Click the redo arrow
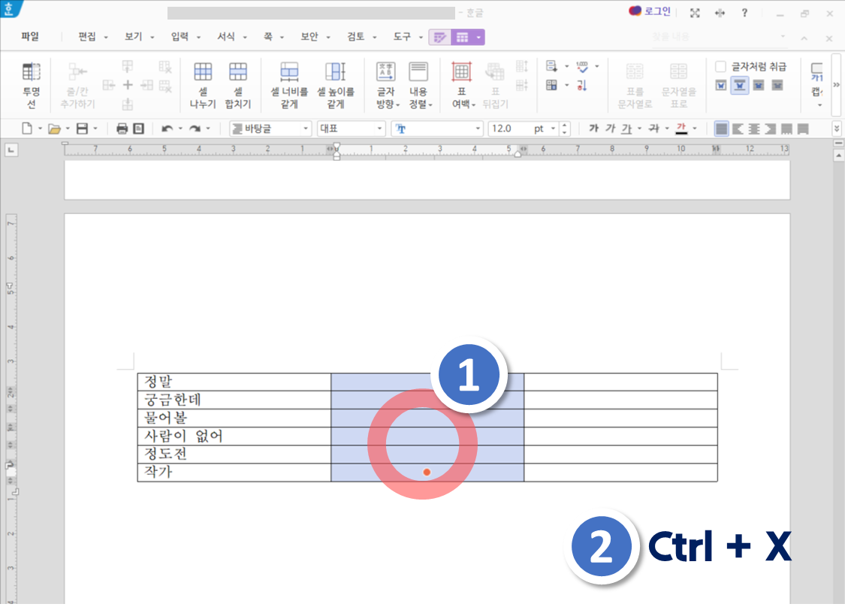This screenshot has width=845, height=616. coord(195,128)
